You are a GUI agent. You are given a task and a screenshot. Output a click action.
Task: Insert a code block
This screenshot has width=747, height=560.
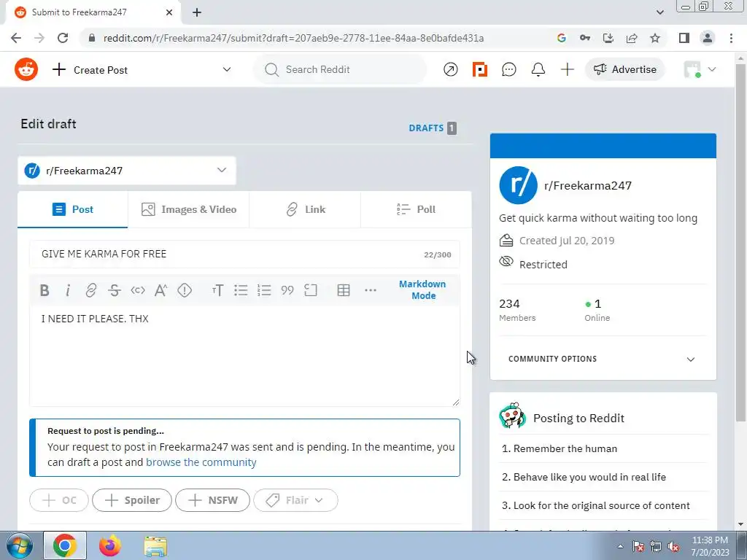(311, 290)
